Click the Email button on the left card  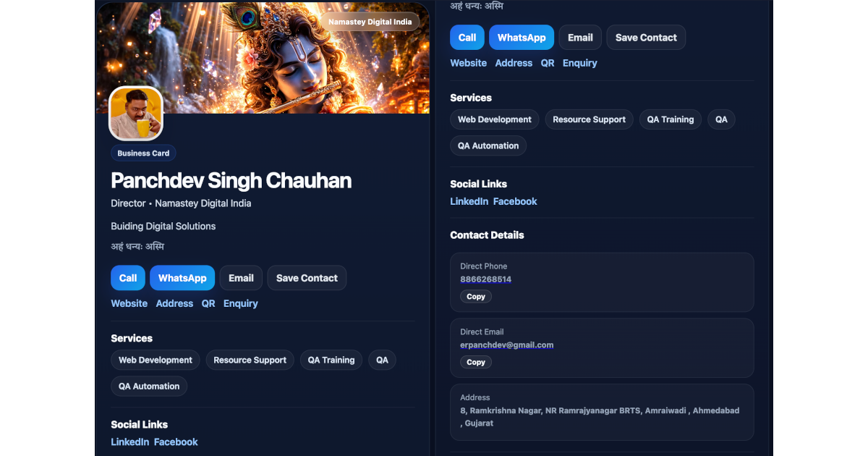point(241,278)
